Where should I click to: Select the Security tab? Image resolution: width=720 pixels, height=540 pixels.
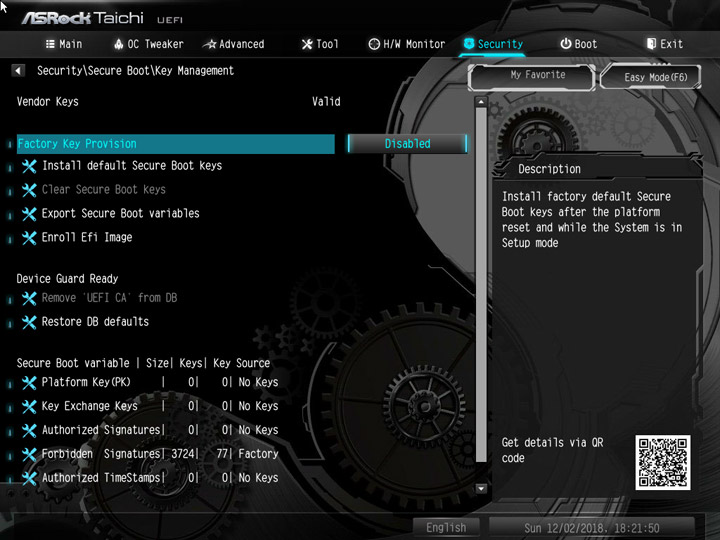tap(493, 44)
